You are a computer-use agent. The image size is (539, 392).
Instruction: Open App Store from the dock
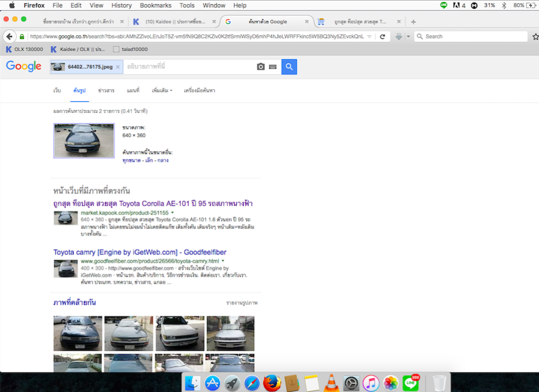[212, 383]
